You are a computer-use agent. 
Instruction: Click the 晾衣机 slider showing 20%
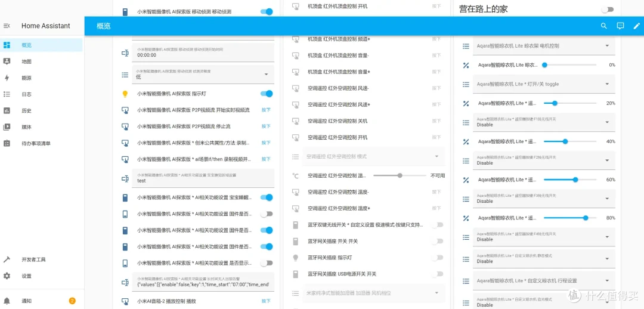(570, 103)
